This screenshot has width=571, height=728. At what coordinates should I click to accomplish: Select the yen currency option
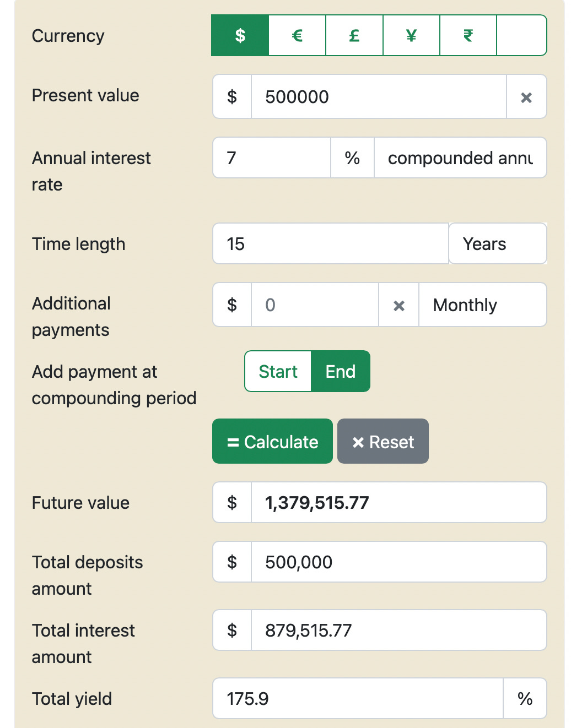pos(411,36)
